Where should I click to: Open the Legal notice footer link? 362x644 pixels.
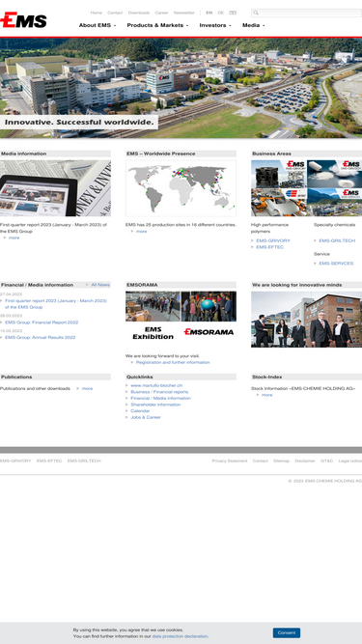click(350, 461)
